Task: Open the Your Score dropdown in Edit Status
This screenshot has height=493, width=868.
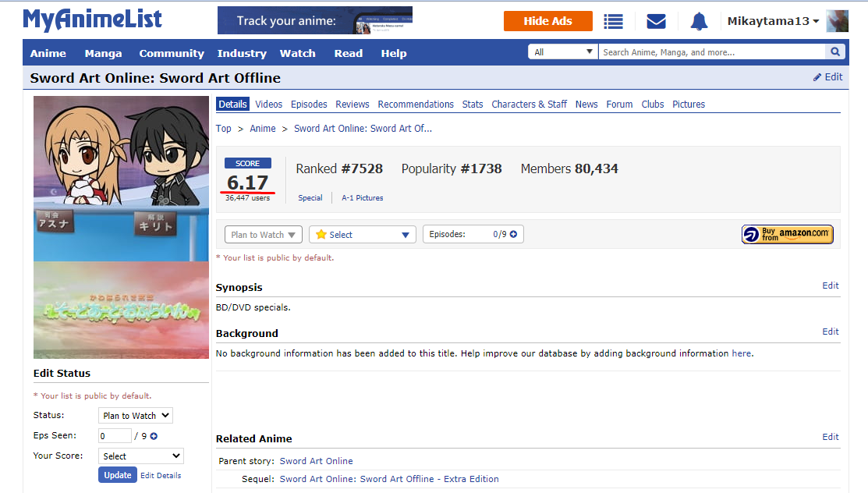Action: tap(141, 456)
